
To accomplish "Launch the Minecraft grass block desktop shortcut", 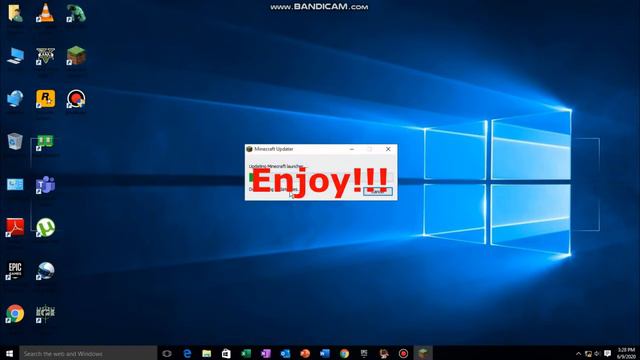I will tap(76, 56).
